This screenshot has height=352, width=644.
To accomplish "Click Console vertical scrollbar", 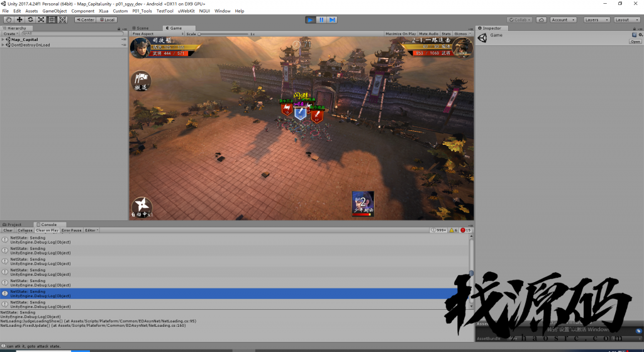I will 471,271.
